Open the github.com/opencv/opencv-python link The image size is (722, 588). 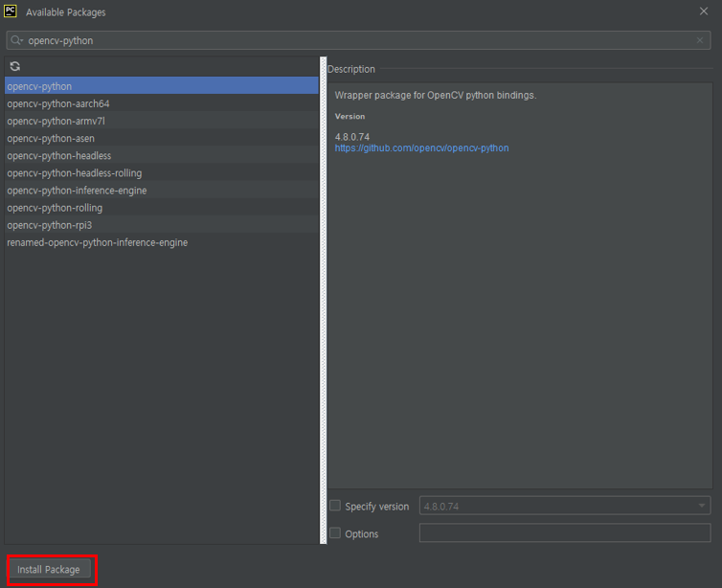pos(421,148)
